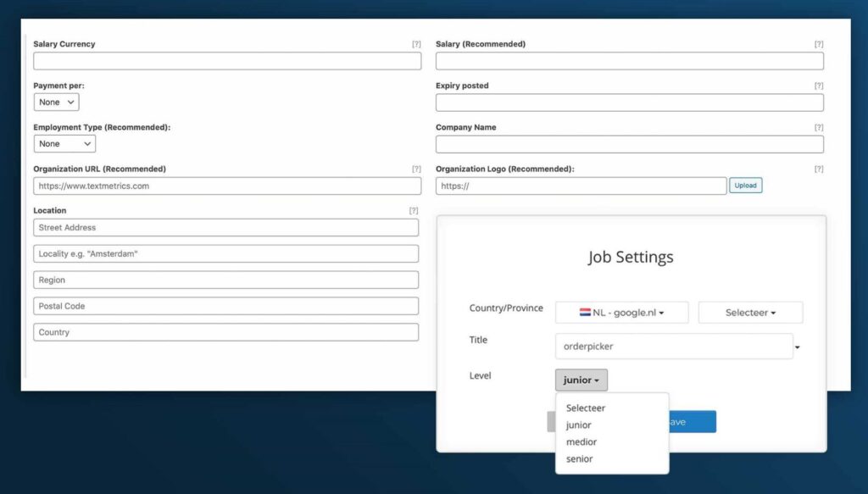Open the NL - google.nl country dropdown

(x=621, y=313)
